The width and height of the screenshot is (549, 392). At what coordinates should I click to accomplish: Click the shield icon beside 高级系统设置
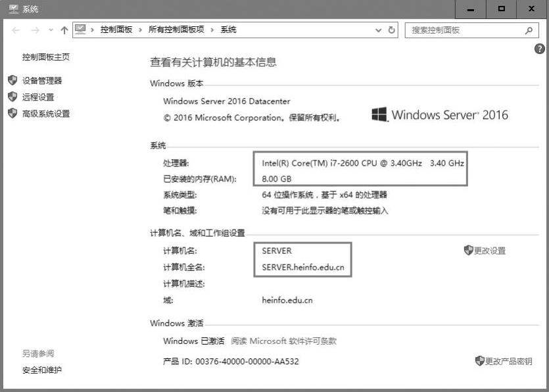point(12,113)
